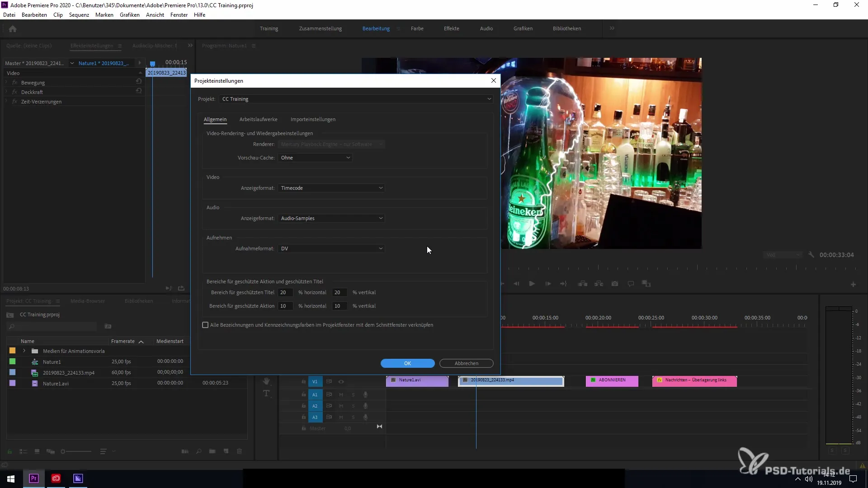Reset Deckkraft effect parameters icon
868x488 pixels.
[x=139, y=90]
